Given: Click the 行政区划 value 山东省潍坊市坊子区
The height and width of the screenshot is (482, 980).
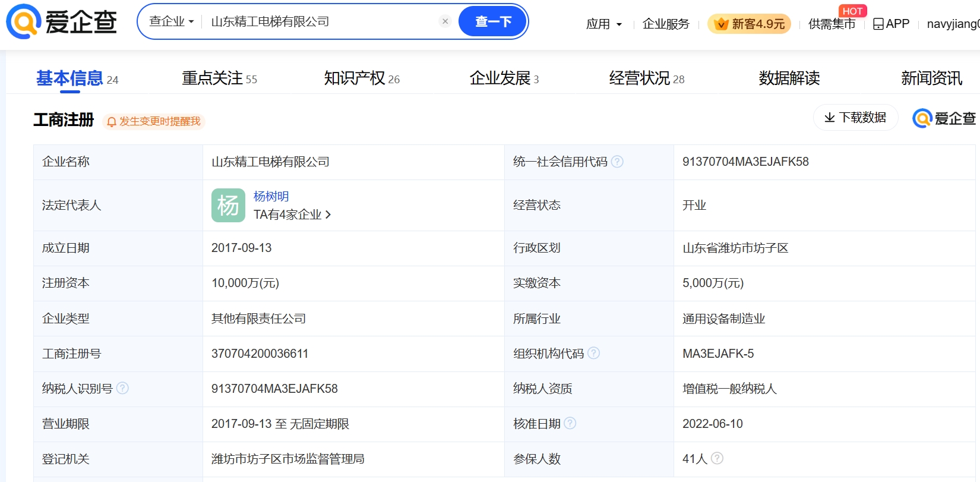Looking at the screenshot, I should pos(735,248).
